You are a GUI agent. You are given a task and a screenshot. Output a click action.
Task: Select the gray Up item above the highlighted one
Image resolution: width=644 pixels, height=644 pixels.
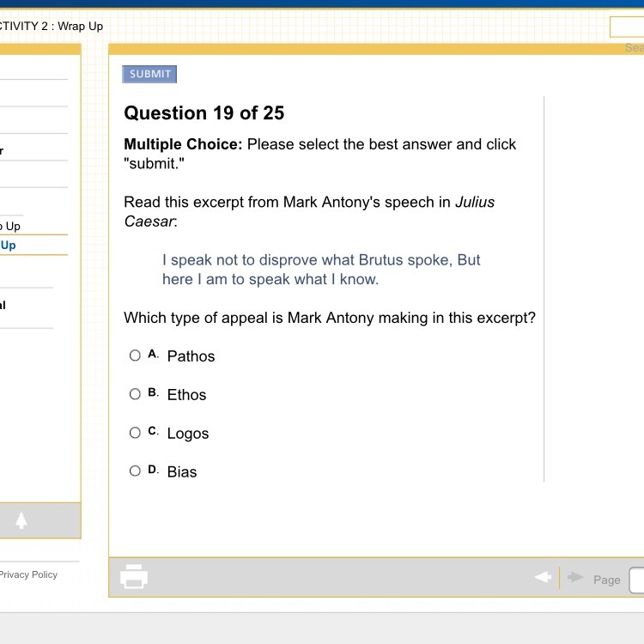pyautogui.click(x=10, y=226)
